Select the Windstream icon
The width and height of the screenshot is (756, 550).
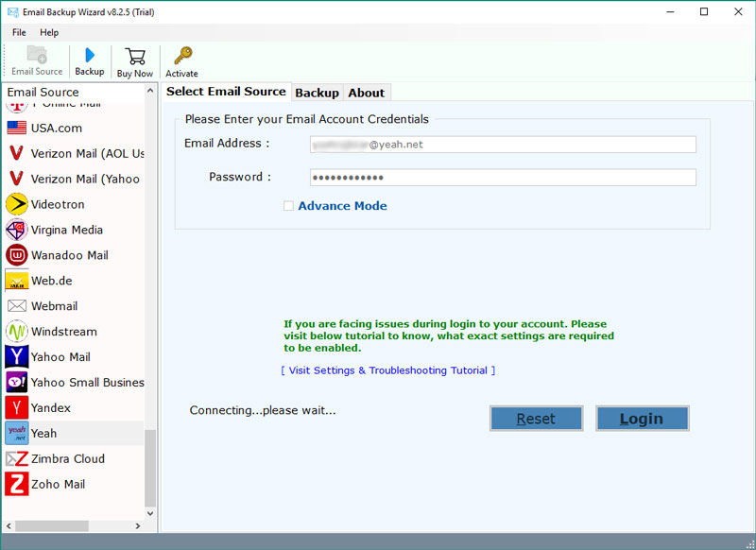pos(17,332)
